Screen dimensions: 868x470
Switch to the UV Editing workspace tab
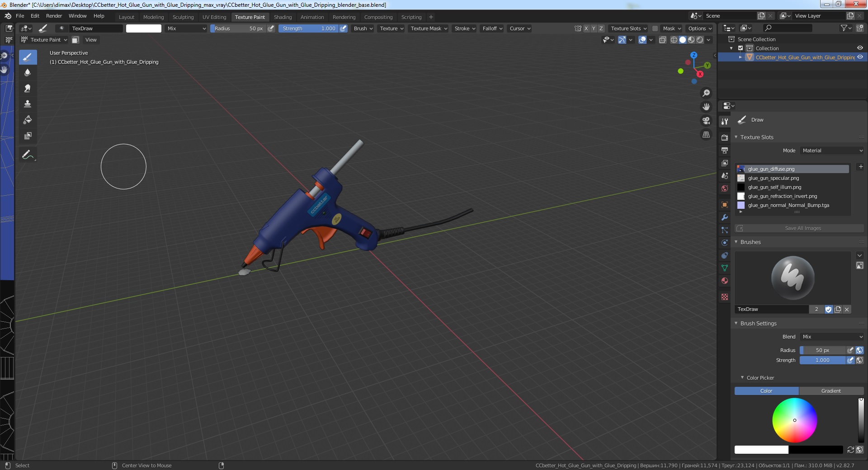pyautogui.click(x=214, y=17)
